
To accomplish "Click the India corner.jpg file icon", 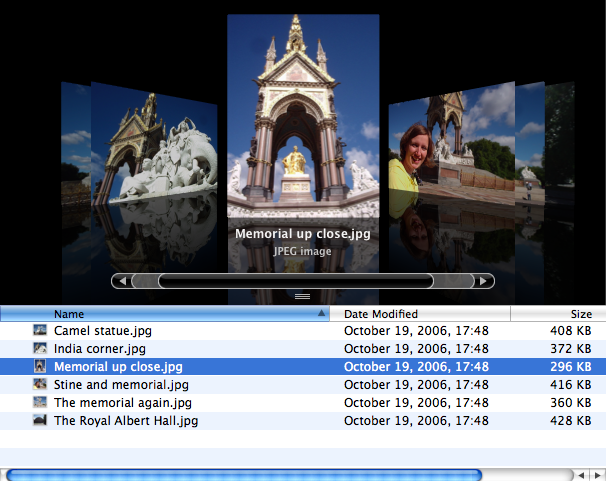I will tap(40, 348).
